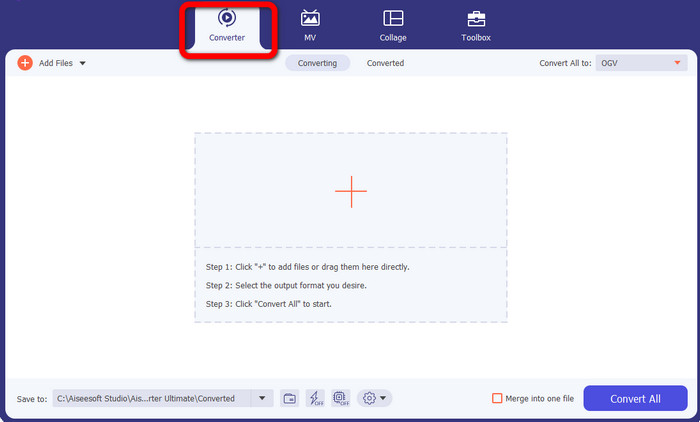Click the Step 3 Convert All text
This screenshot has height=422, width=700.
click(268, 304)
